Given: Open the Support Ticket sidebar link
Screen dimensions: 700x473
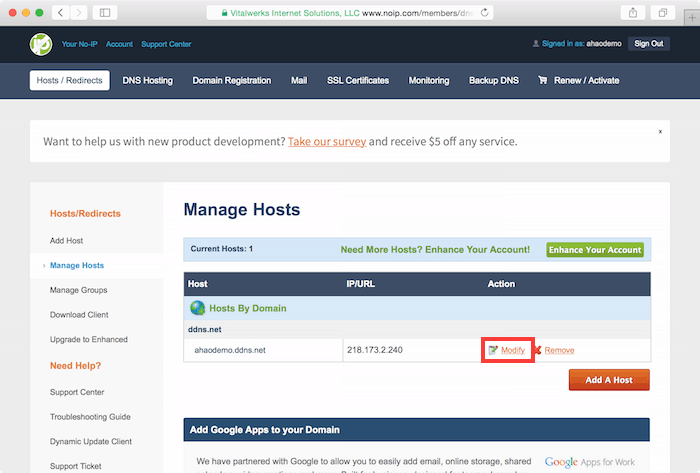Looking at the screenshot, I should coord(75,466).
